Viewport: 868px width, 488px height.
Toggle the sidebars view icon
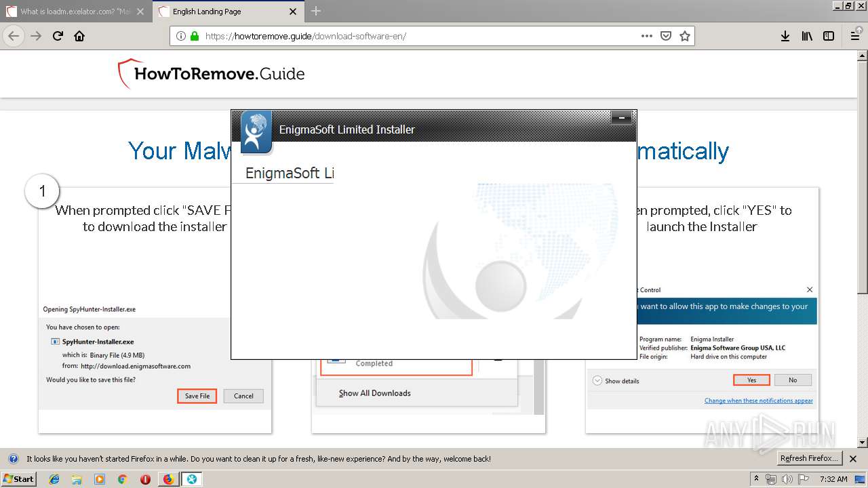tap(829, 36)
